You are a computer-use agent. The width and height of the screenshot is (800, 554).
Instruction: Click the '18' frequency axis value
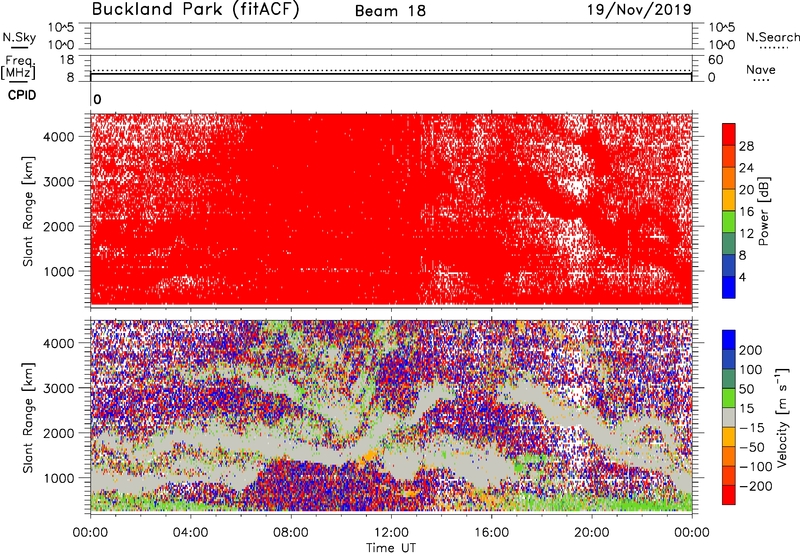67,60
